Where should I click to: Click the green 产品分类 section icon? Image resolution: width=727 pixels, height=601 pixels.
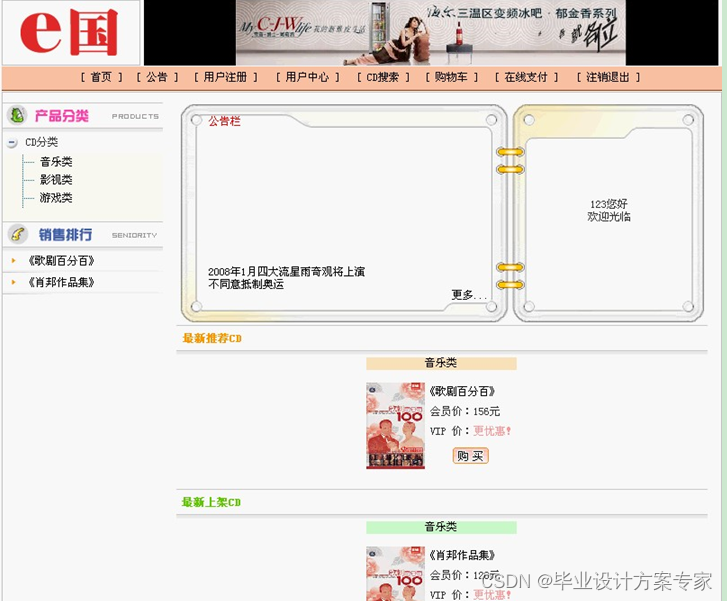(17, 115)
